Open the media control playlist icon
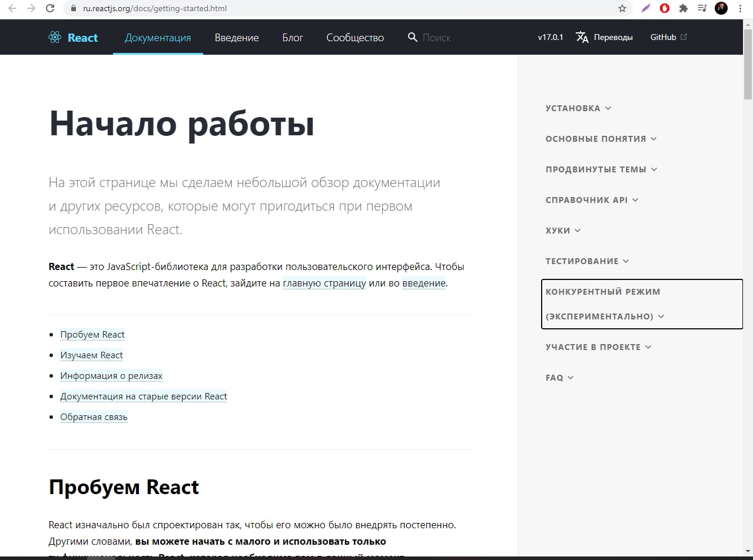 point(702,8)
